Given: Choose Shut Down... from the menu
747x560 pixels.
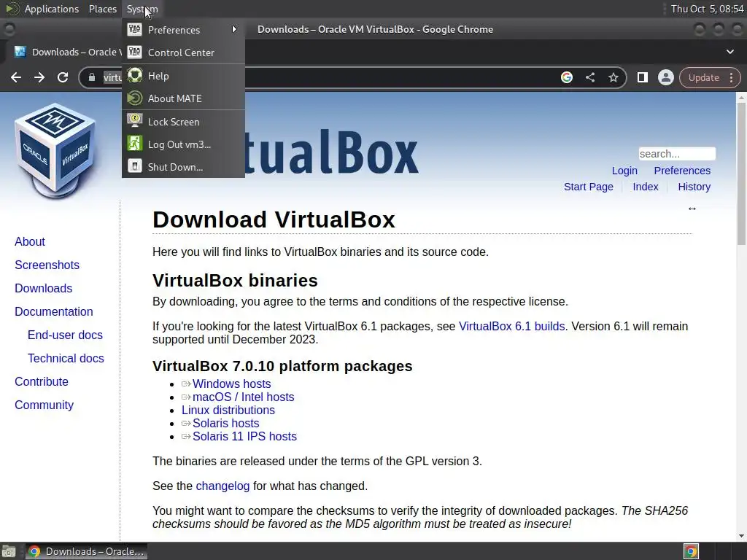Looking at the screenshot, I should pyautogui.click(x=183, y=167).
